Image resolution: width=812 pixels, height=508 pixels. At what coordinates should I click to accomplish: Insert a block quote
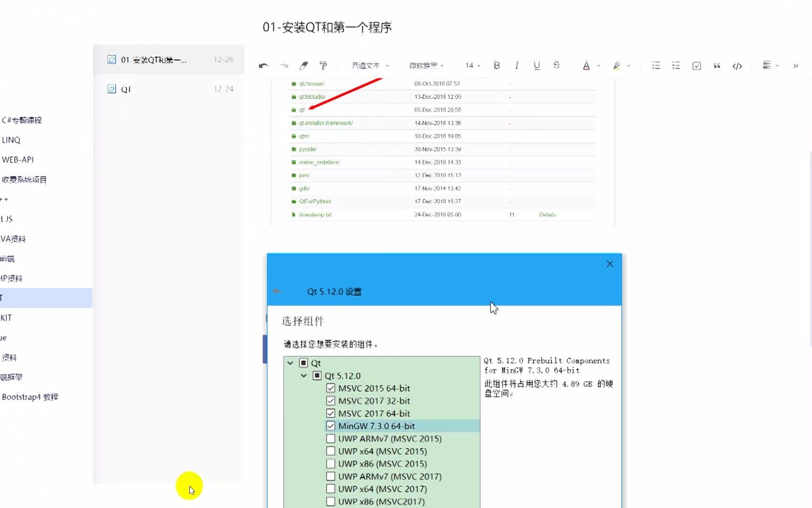717,66
